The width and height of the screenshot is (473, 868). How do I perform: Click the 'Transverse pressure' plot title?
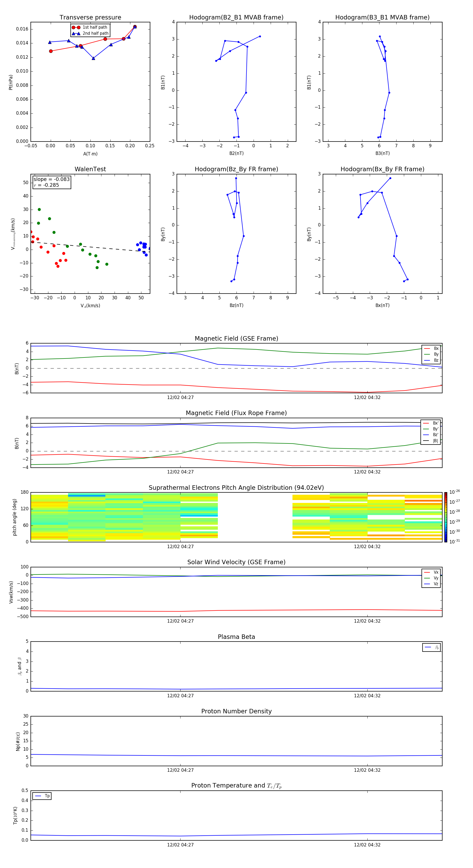point(90,18)
